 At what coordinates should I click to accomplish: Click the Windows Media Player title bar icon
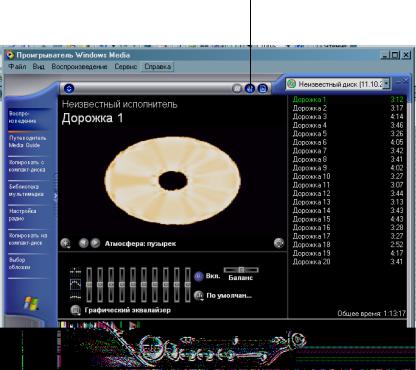10,55
